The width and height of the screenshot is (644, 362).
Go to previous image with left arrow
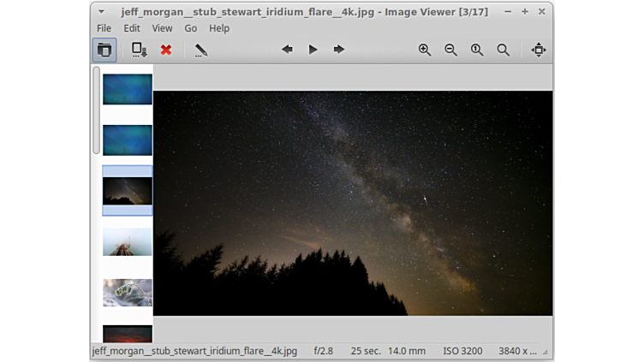point(287,50)
